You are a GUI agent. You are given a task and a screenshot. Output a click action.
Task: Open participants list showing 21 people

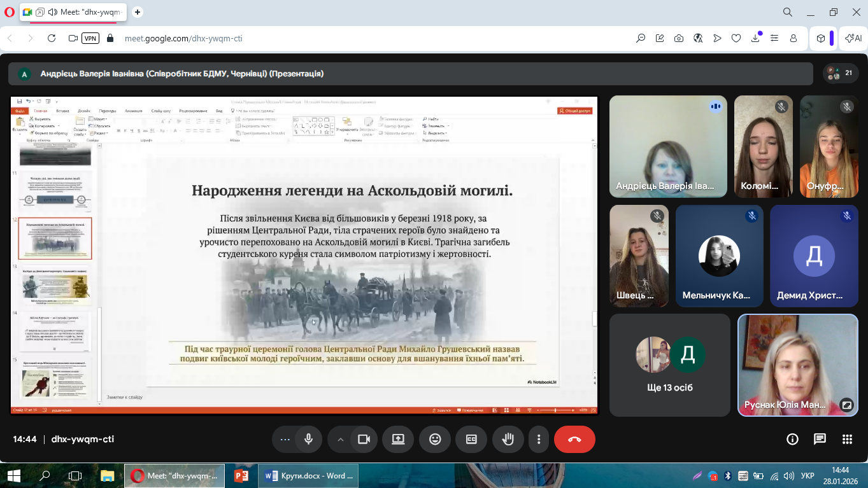(x=840, y=74)
